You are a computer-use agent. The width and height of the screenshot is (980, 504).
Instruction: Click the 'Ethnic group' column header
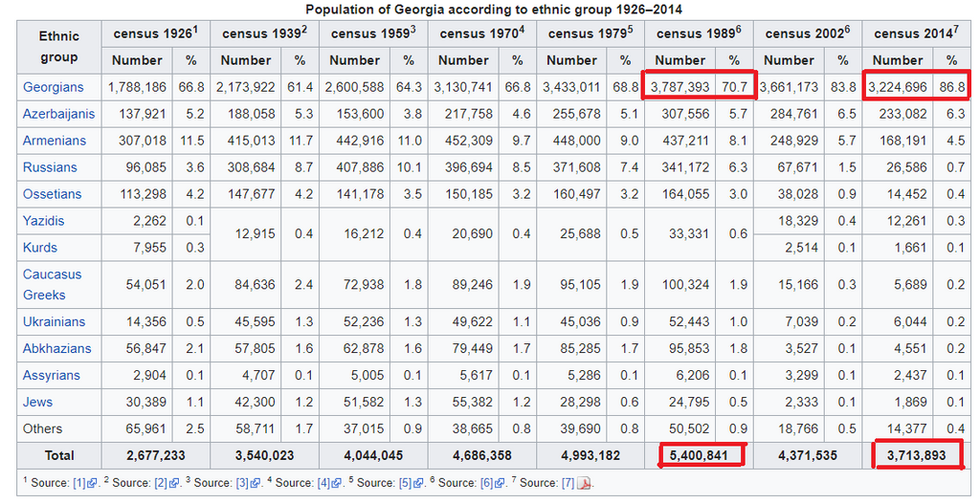click(x=59, y=47)
